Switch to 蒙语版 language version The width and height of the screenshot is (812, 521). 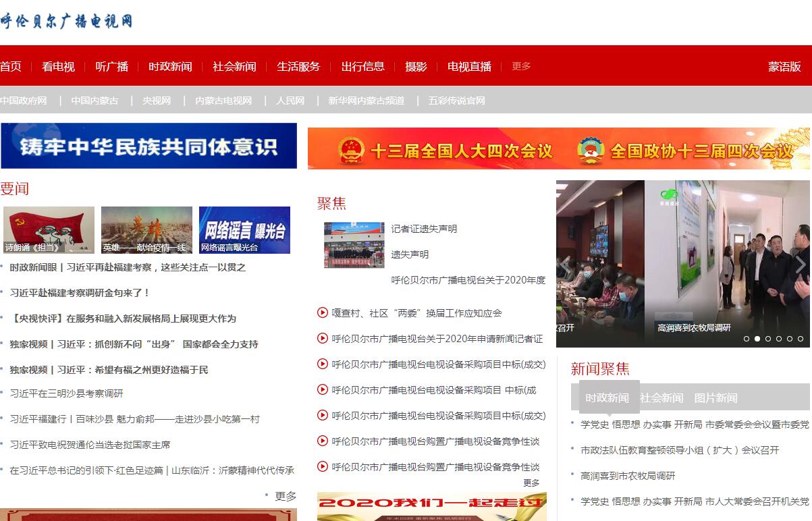[784, 66]
